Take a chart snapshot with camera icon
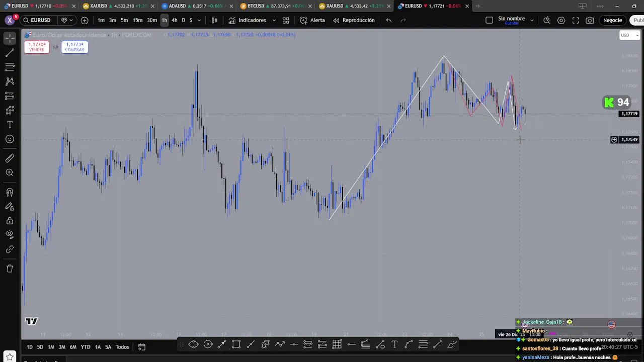This screenshot has height=362, width=644. click(590, 20)
